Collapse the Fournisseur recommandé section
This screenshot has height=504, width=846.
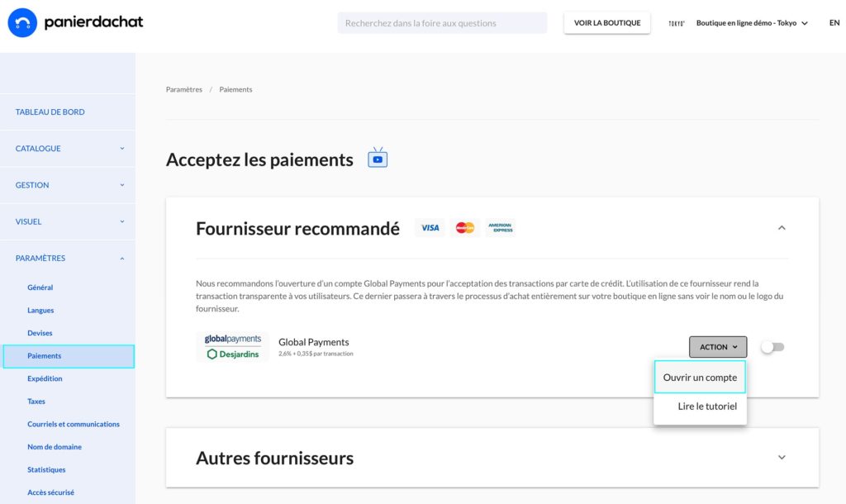pyautogui.click(x=782, y=228)
